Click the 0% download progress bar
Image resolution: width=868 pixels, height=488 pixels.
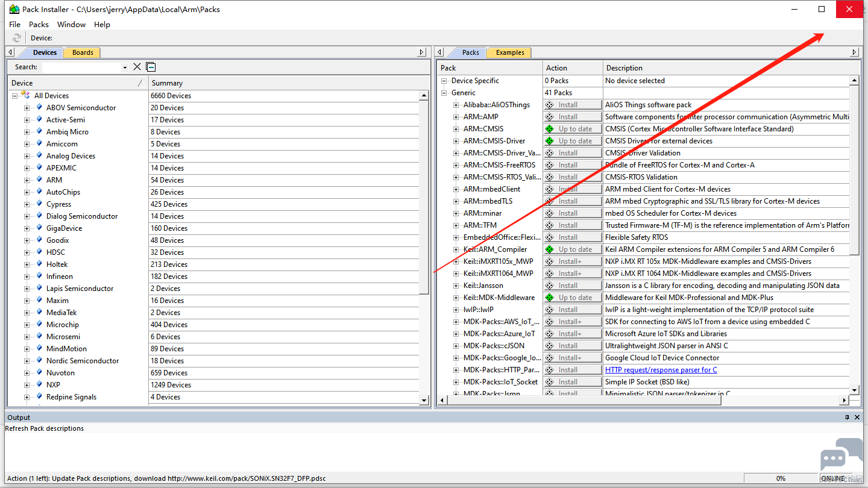point(780,478)
